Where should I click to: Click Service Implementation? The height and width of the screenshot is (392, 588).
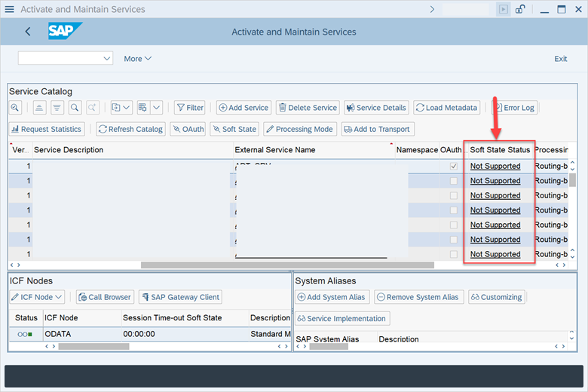342,318
